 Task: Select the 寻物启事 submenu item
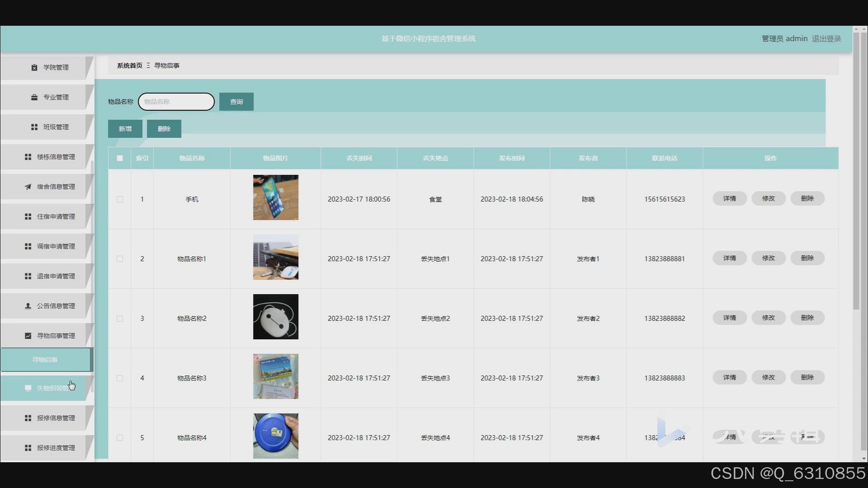pyautogui.click(x=45, y=360)
